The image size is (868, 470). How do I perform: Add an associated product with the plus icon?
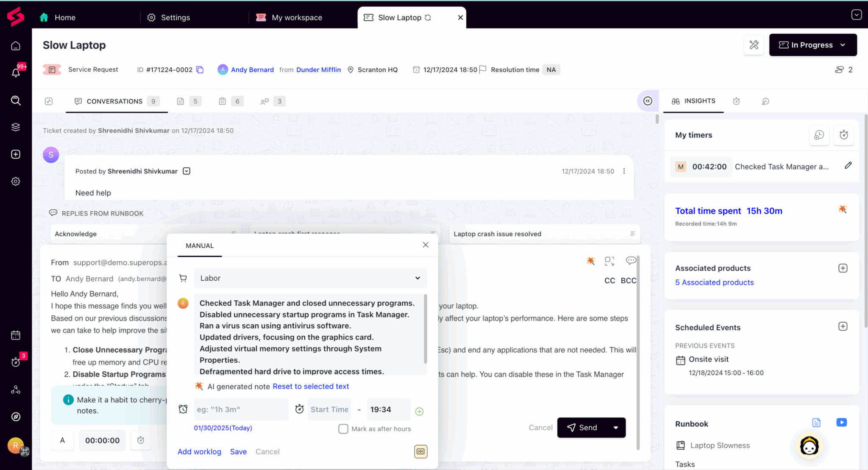(x=843, y=268)
